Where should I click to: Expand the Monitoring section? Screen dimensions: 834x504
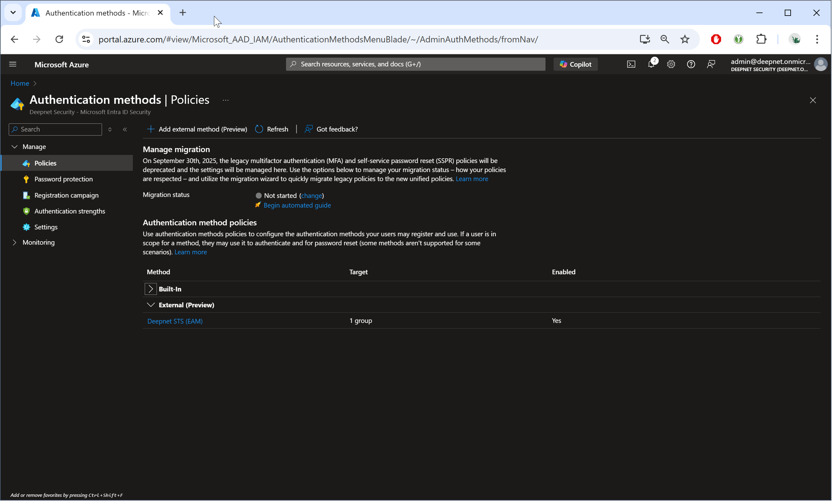pos(14,243)
